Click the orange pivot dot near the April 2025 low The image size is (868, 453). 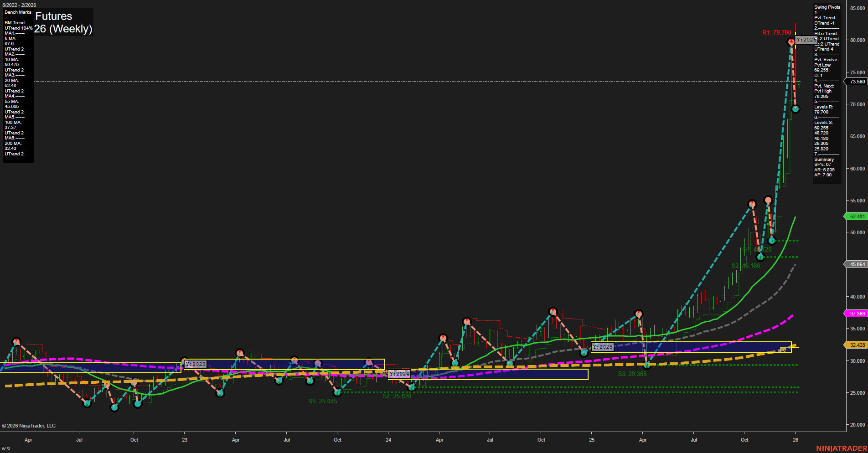[647, 365]
